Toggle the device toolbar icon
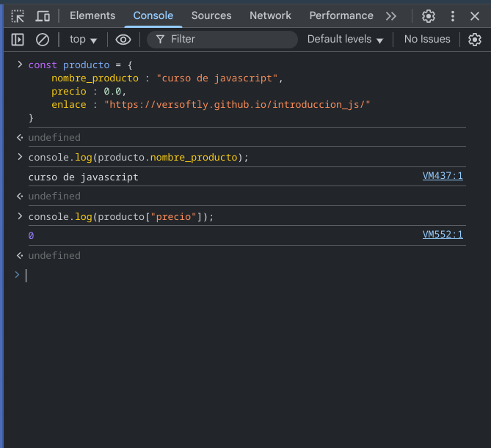 pyautogui.click(x=43, y=16)
